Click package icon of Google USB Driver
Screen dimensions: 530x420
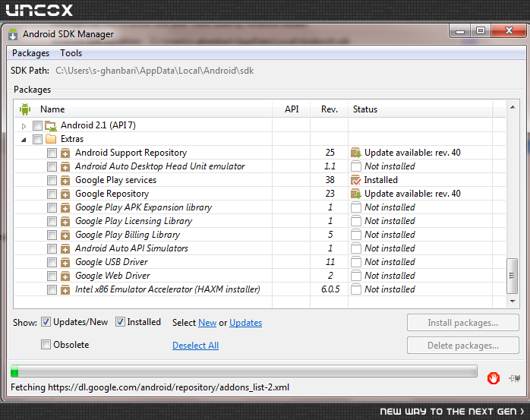[x=65, y=262]
